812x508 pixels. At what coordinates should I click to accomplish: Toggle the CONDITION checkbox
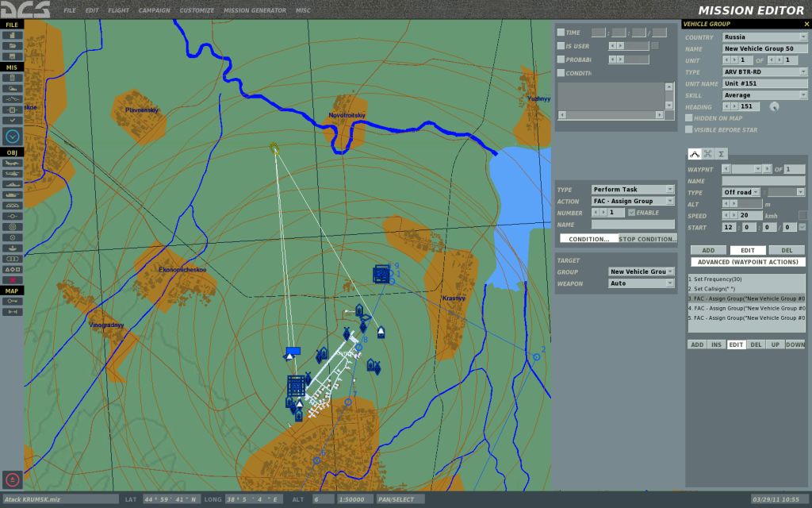[561, 72]
